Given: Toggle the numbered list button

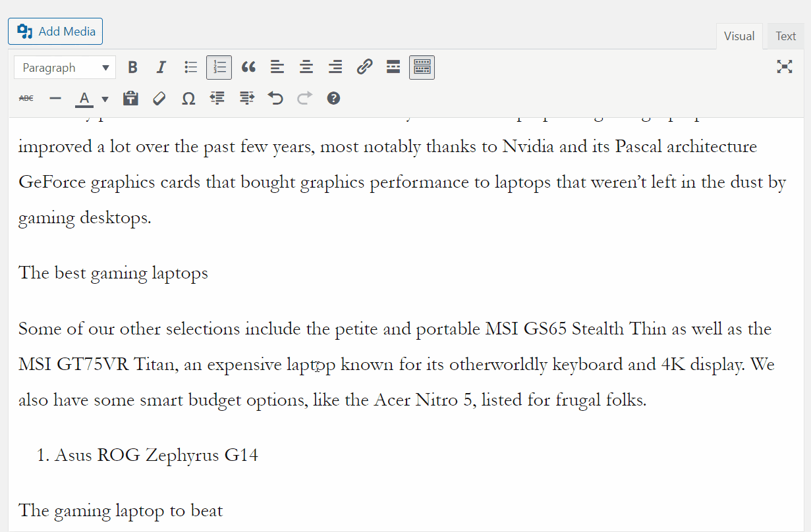Looking at the screenshot, I should [x=219, y=67].
